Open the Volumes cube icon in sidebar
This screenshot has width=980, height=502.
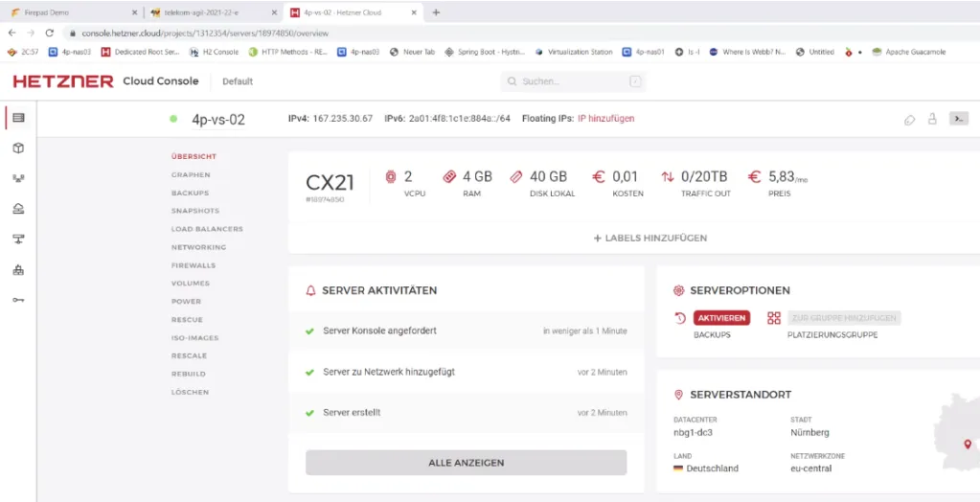[19, 148]
